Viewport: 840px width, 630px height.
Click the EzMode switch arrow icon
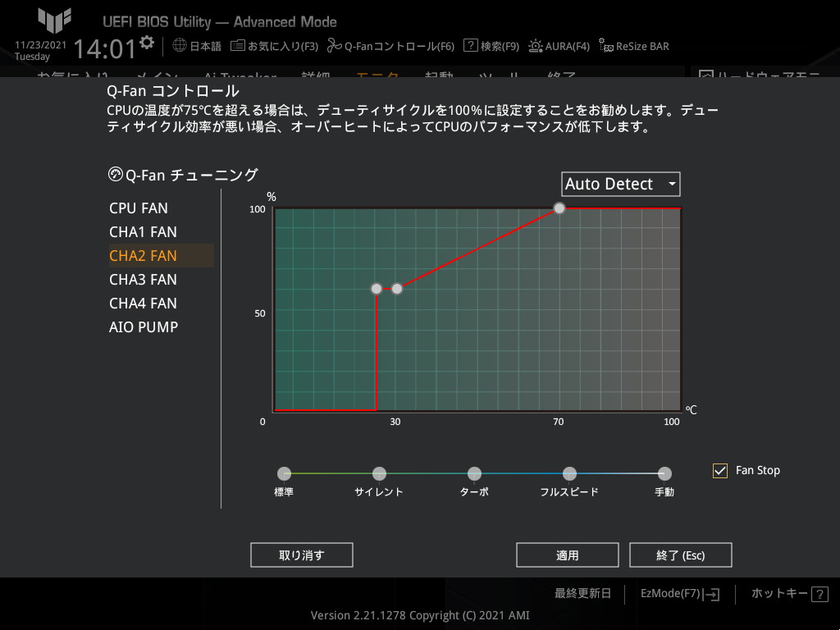(x=713, y=594)
